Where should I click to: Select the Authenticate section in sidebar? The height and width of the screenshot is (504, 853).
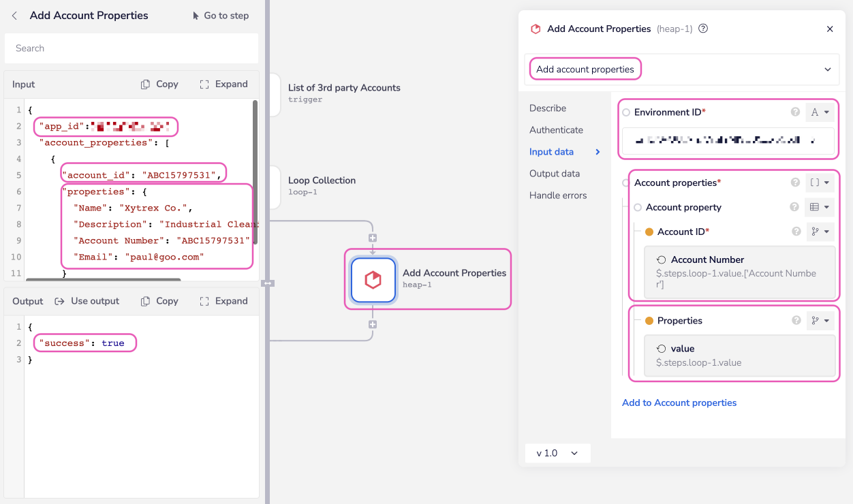point(555,129)
